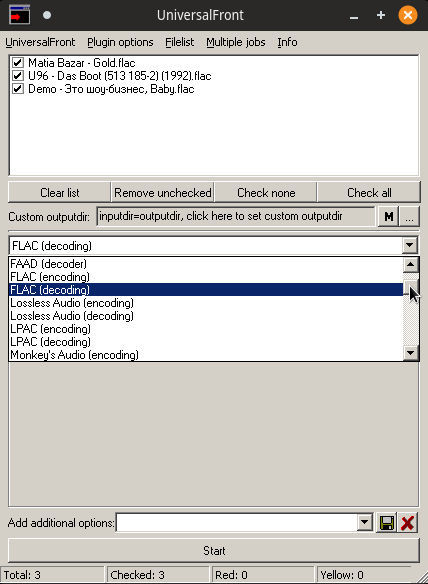Maximize window using the plus button
This screenshot has width=428, height=584.
[x=381, y=15]
